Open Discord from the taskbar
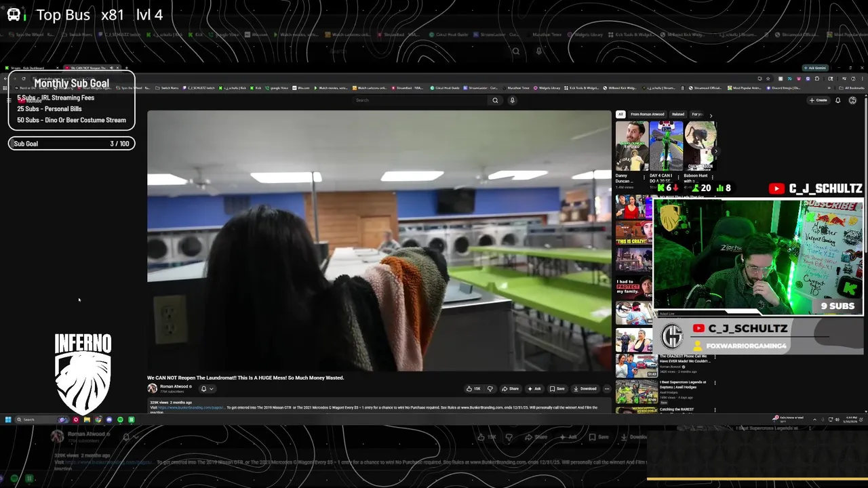Screen dimensions: 868x488 pos(109,420)
